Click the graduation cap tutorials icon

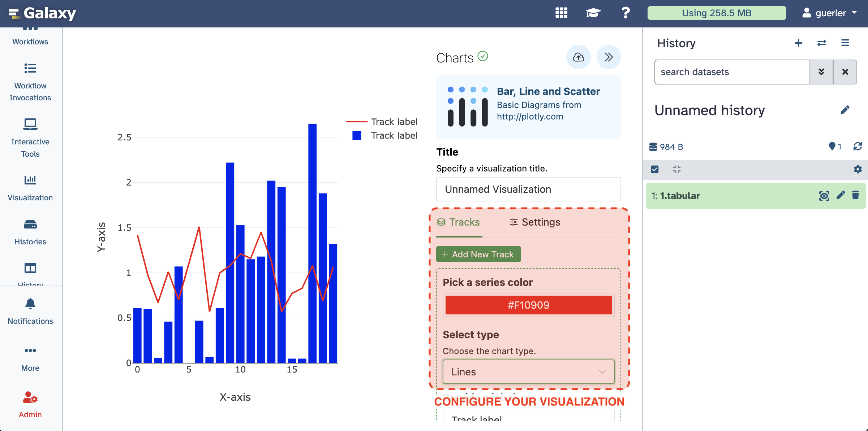pyautogui.click(x=593, y=13)
